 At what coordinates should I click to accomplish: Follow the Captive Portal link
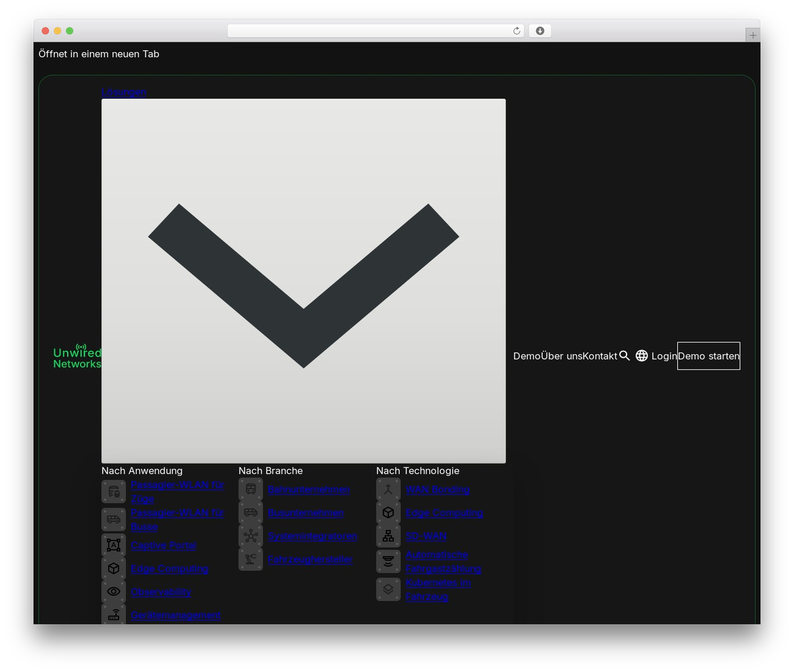coord(164,546)
